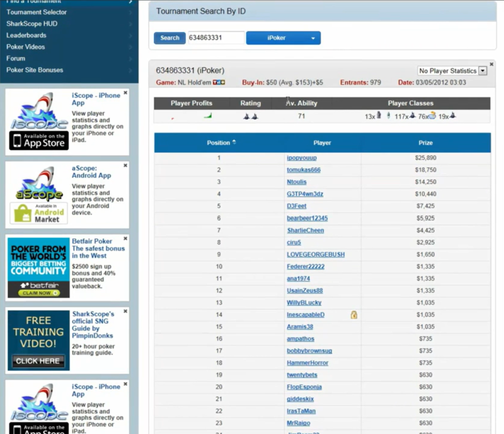Open player HammerHorror's profile
Image resolution: width=504 pixels, height=434 pixels.
click(x=308, y=363)
